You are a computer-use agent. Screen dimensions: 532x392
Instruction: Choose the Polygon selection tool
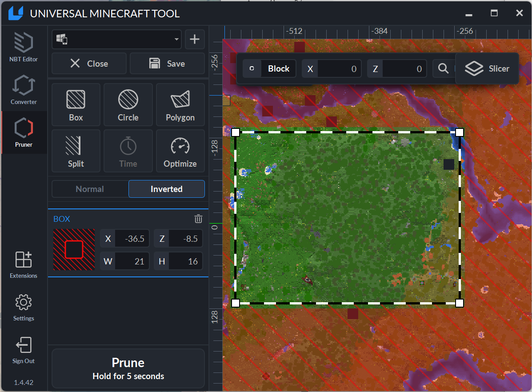point(180,104)
